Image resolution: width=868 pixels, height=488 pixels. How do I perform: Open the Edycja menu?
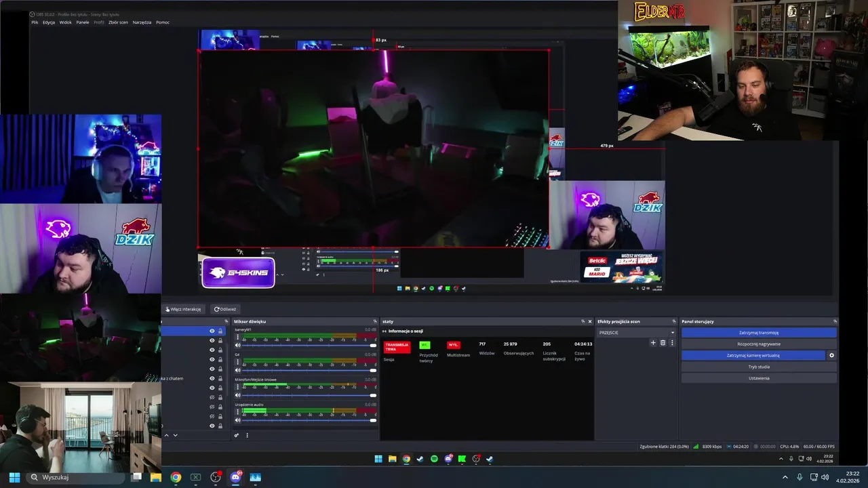[49, 22]
